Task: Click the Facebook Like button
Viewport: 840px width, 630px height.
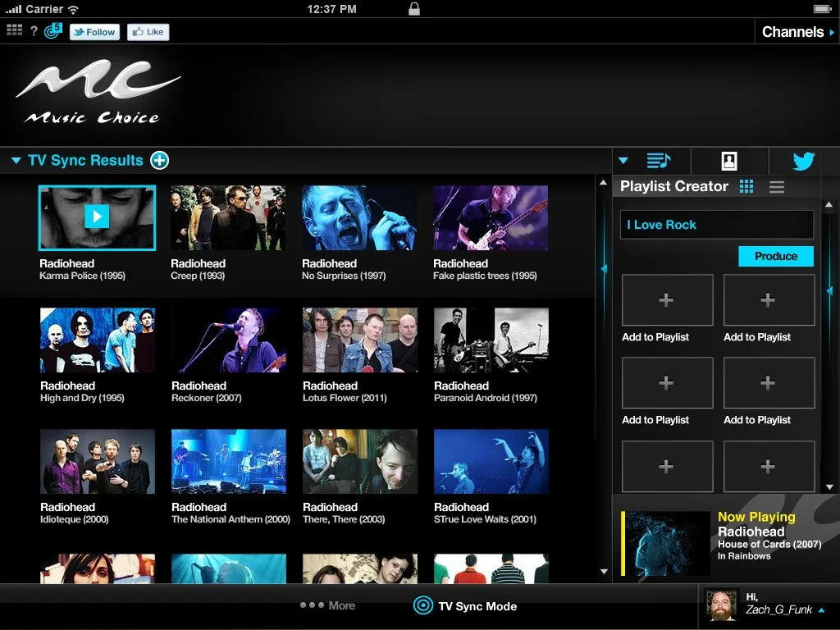Action: coord(148,32)
